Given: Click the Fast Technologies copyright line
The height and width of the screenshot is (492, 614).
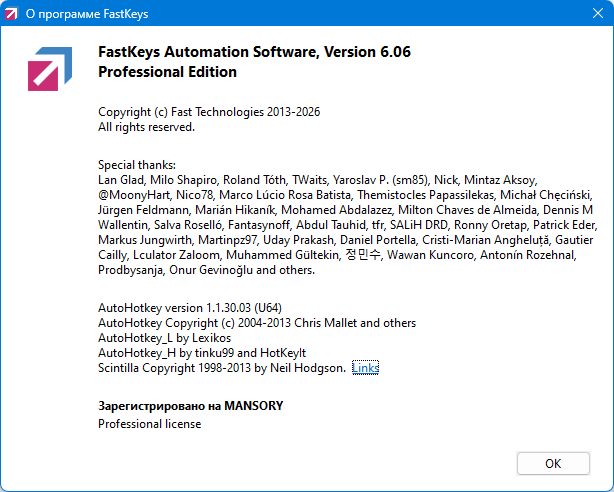Looking at the screenshot, I should [x=209, y=112].
